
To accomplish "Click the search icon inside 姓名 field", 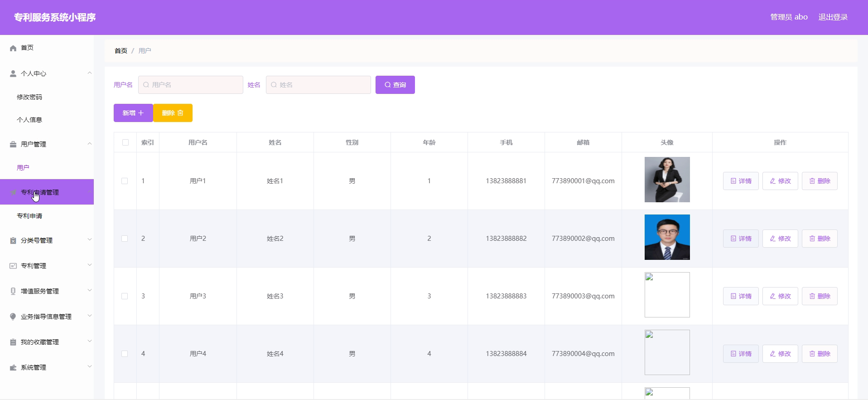I will tap(274, 85).
